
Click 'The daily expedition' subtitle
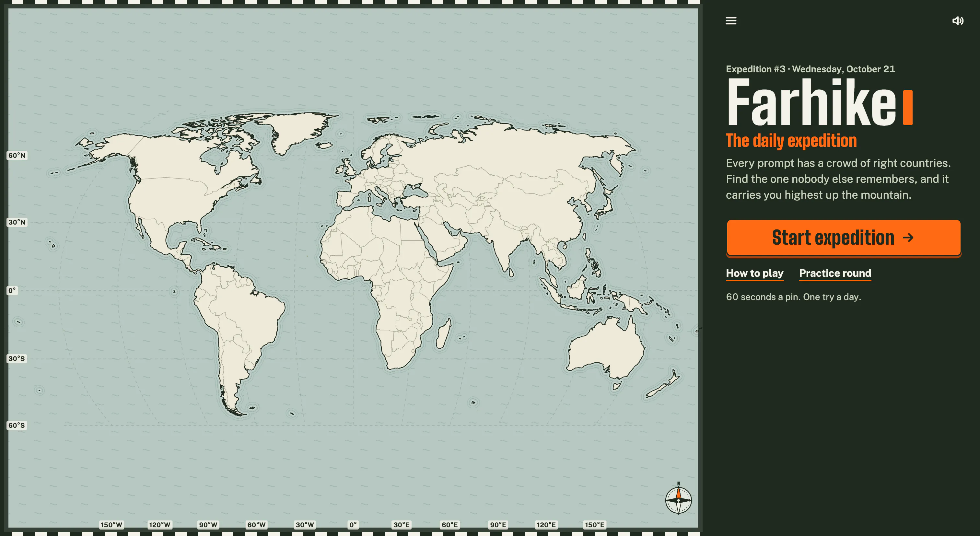[x=791, y=141]
